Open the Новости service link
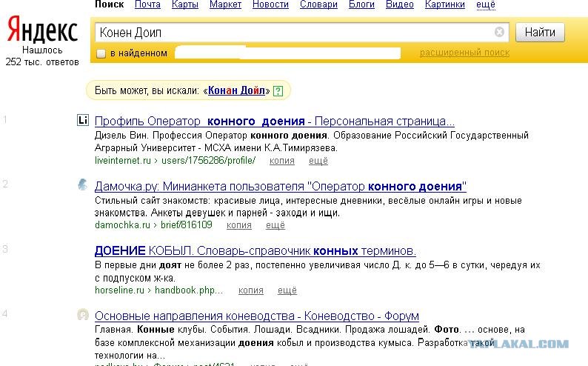The width and height of the screenshot is (588, 366). point(270,4)
